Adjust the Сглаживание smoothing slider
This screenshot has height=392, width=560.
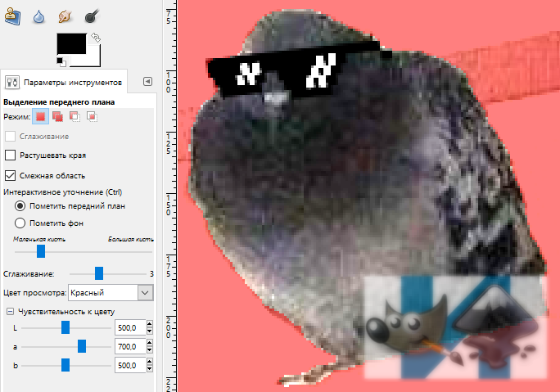[99, 273]
